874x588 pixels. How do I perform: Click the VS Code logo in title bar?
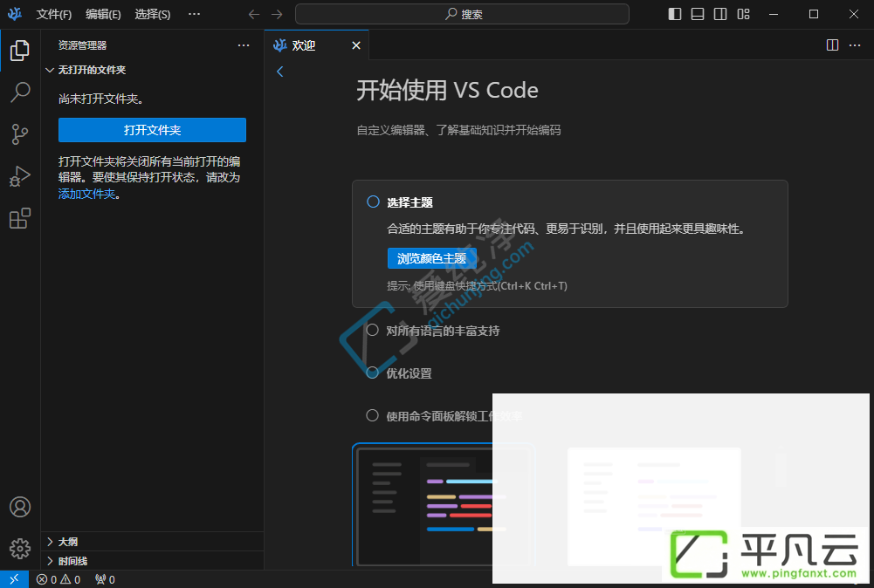15,14
